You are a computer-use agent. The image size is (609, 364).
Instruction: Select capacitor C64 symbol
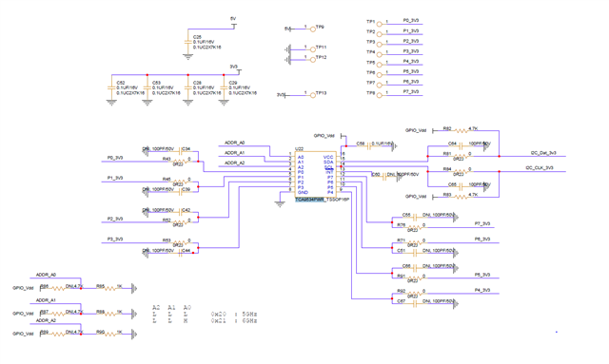tap(461, 146)
